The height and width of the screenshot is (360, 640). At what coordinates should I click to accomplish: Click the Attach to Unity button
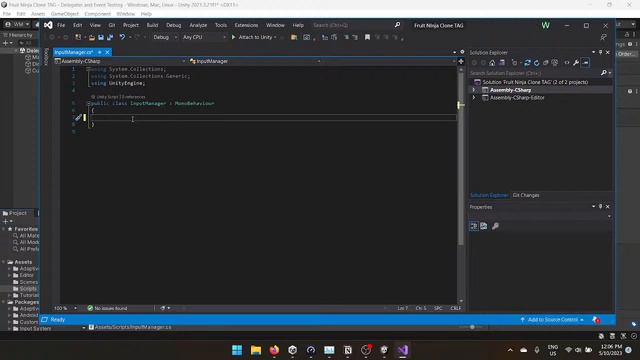coord(252,37)
